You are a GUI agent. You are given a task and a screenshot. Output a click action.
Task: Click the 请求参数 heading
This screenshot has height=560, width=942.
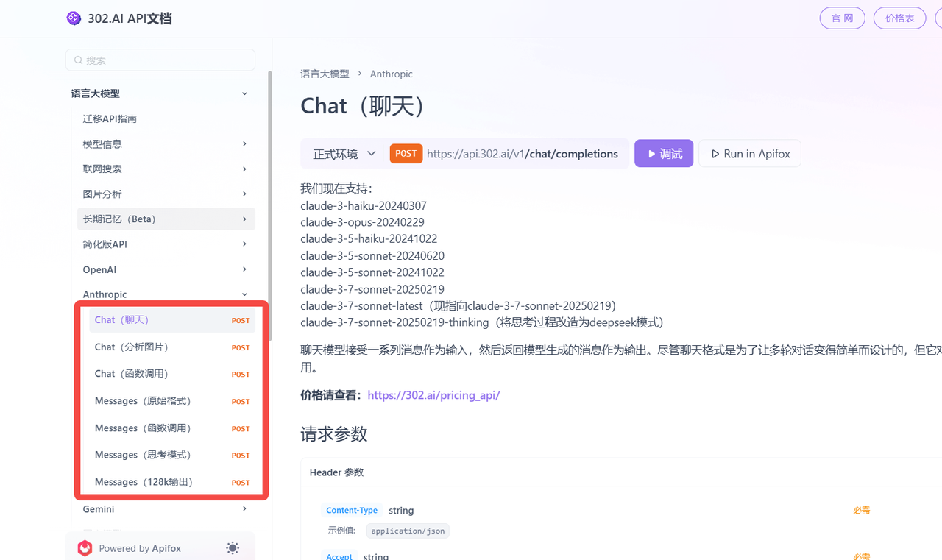click(x=334, y=434)
